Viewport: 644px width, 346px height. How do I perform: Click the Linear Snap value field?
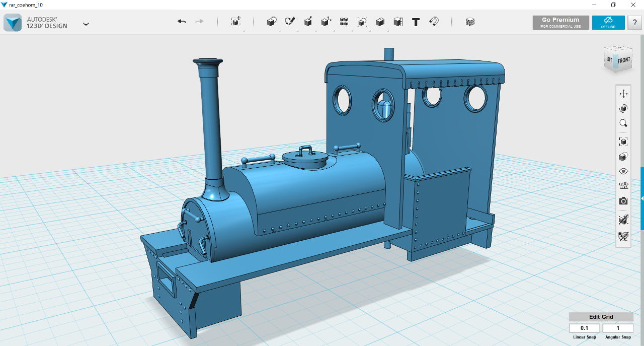(x=585, y=328)
